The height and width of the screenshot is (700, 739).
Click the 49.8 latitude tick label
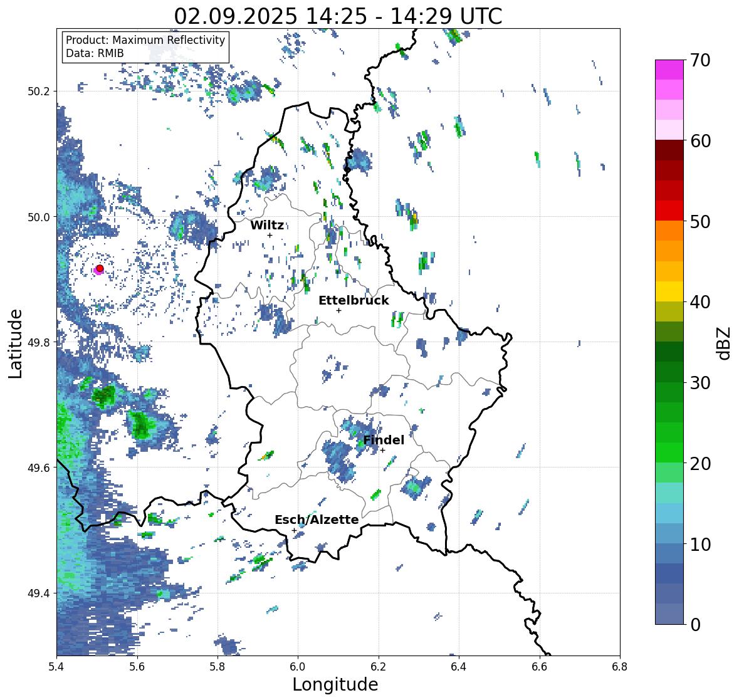(39, 342)
